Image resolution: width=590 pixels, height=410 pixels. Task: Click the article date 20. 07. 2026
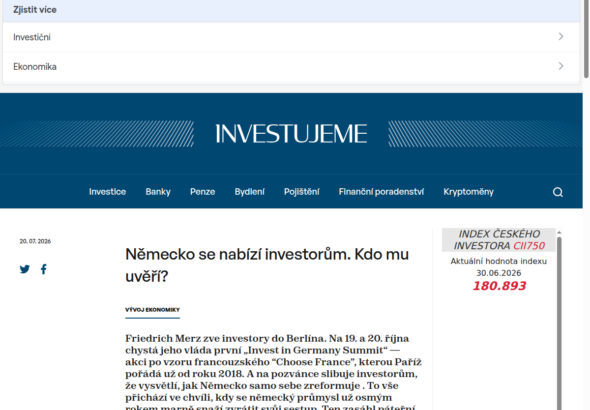pos(35,241)
